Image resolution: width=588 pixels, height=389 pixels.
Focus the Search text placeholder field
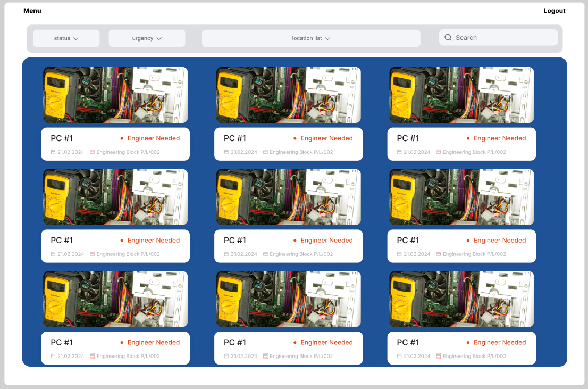[x=498, y=38]
